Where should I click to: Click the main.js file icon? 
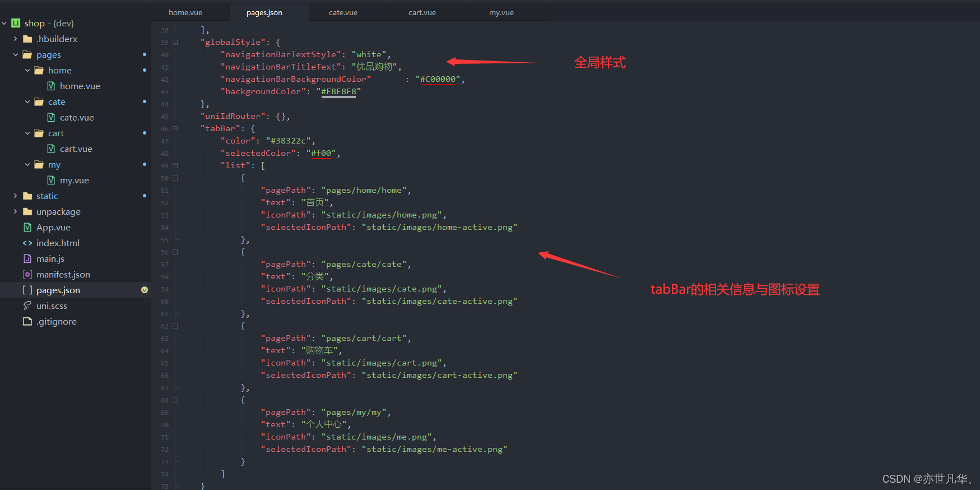(27, 258)
